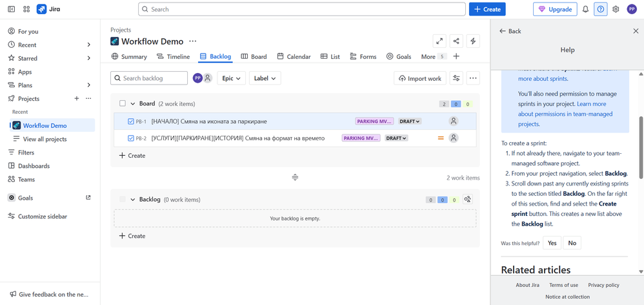Expand Plans in sidebar
The height and width of the screenshot is (305, 644).
pyautogui.click(x=88, y=85)
